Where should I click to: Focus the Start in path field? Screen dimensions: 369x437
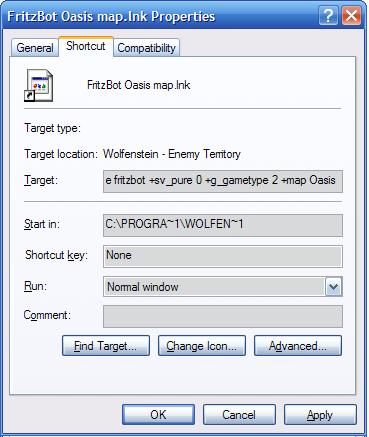[x=223, y=225]
